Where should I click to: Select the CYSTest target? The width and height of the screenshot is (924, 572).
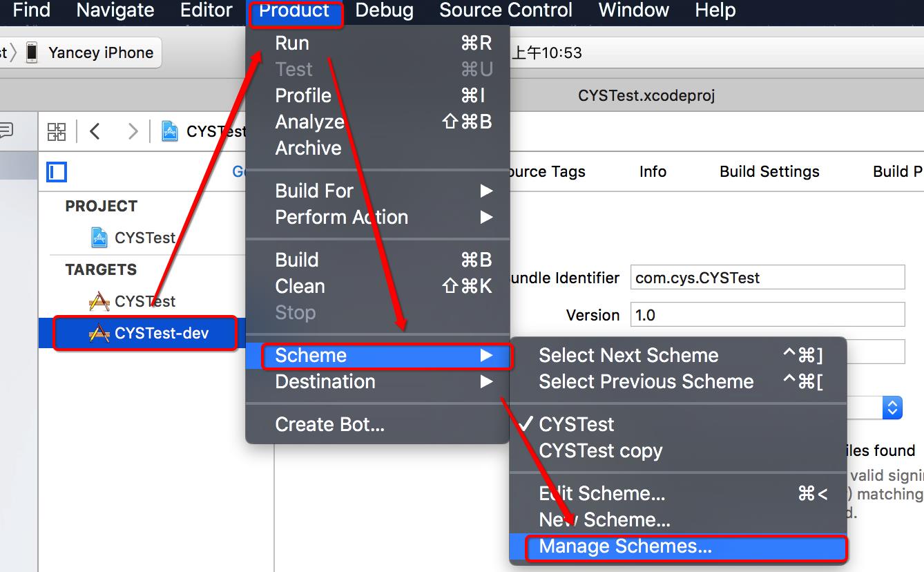[145, 301]
